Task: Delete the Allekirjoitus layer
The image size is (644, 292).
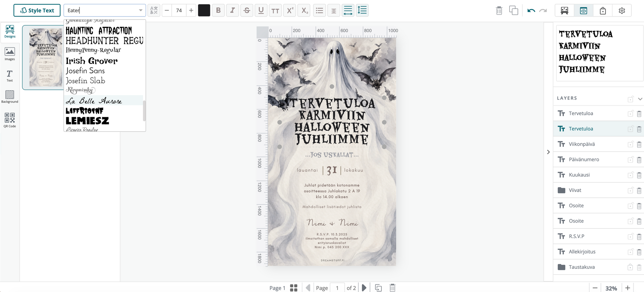Action: [x=639, y=252]
